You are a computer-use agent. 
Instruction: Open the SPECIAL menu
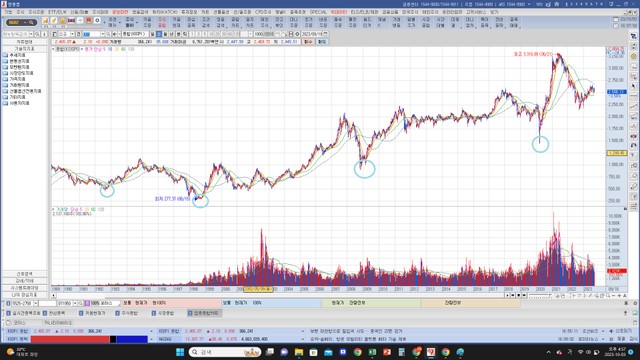pyautogui.click(x=318, y=12)
